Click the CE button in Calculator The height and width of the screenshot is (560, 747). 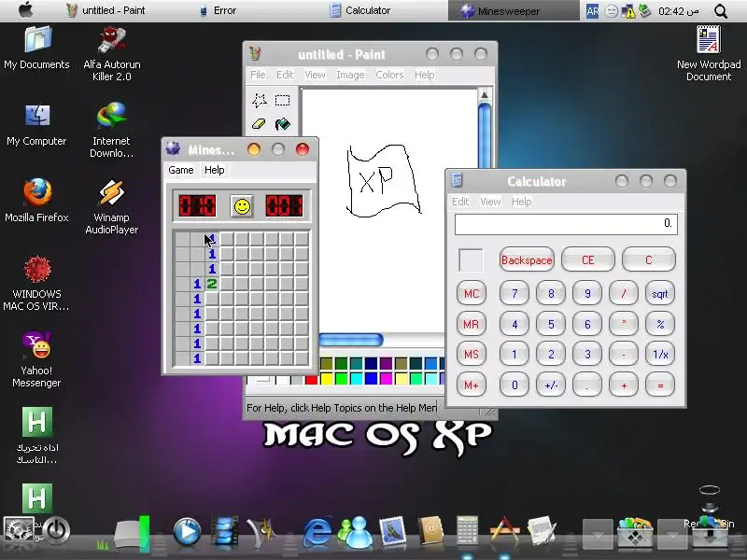pos(588,260)
